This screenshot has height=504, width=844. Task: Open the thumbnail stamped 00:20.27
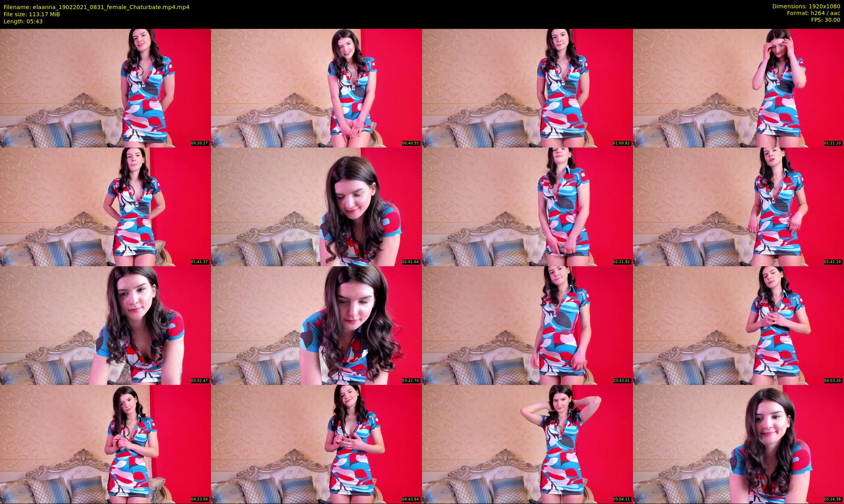pyautogui.click(x=105, y=88)
